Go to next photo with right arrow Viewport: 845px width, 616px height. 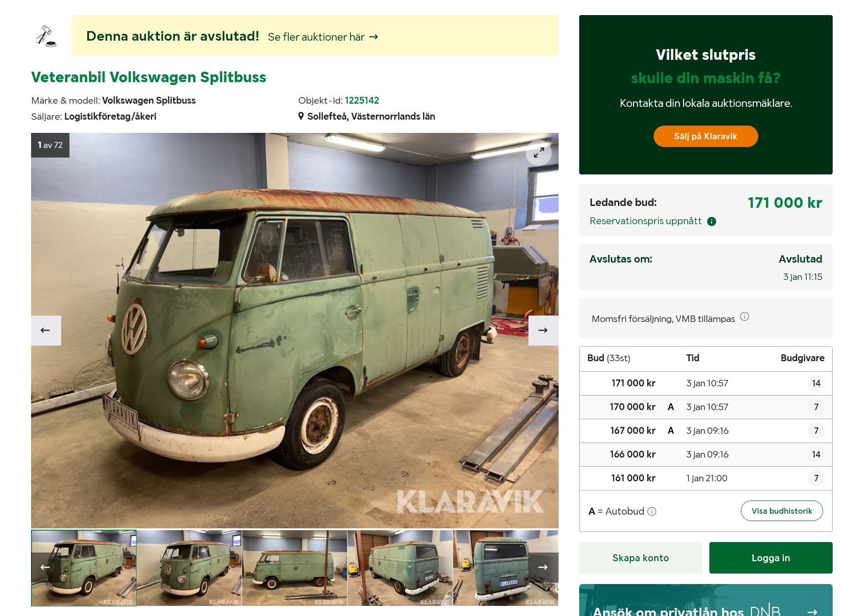pyautogui.click(x=543, y=330)
